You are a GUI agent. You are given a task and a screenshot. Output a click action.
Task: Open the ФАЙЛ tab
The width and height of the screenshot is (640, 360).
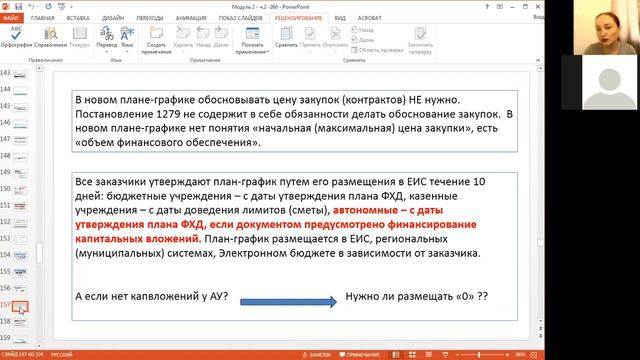tap(11, 18)
